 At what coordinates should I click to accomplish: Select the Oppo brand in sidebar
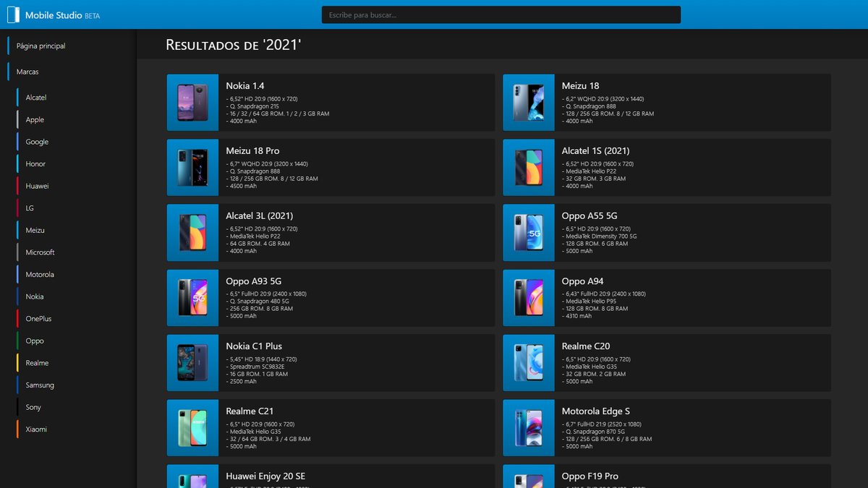(35, 341)
